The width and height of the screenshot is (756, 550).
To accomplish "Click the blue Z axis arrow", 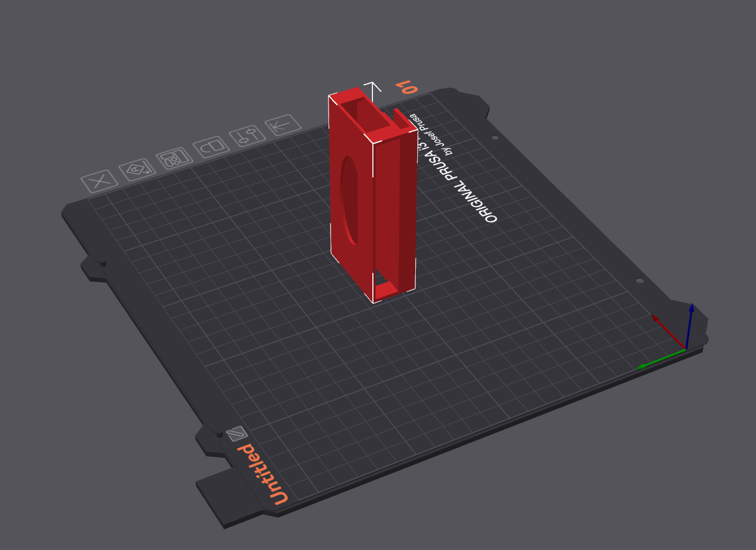I will pos(690,326).
